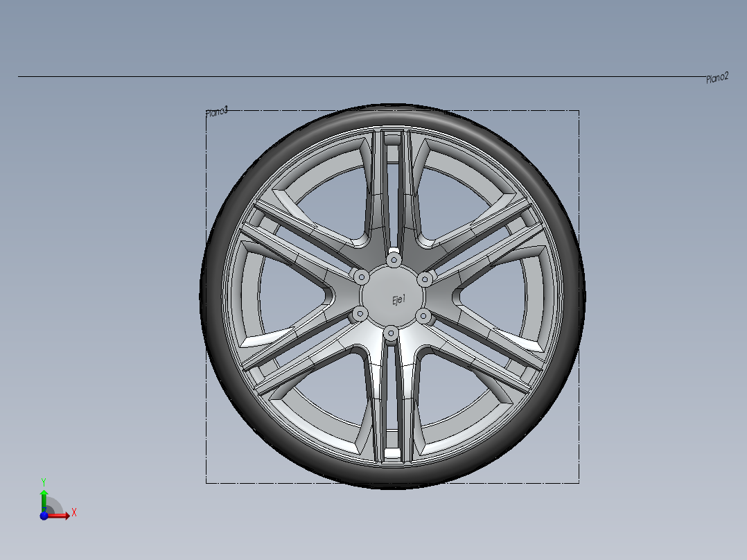This screenshot has height=560, width=747.
Task: Select the Plano1 reference plane label
Action: tap(216, 111)
